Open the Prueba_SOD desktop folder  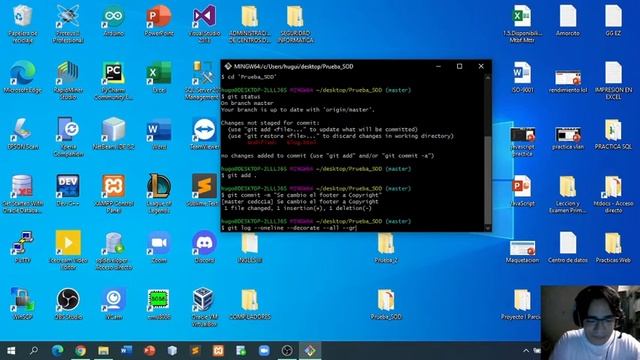(x=386, y=304)
